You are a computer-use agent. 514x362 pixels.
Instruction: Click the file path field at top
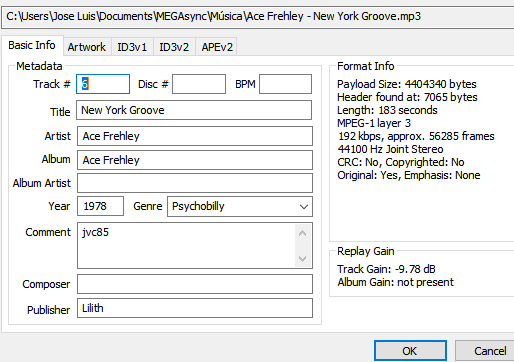pos(258,16)
